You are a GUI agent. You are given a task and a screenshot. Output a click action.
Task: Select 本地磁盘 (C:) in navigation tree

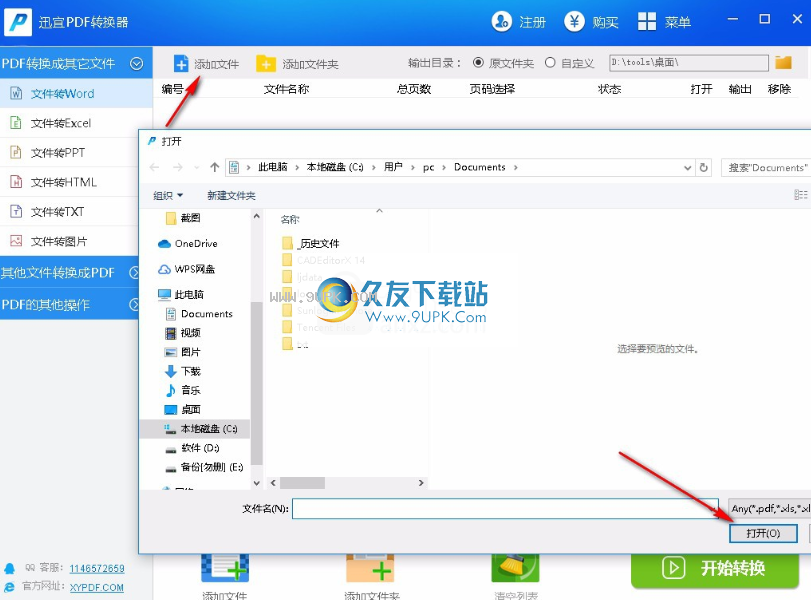[196, 428]
